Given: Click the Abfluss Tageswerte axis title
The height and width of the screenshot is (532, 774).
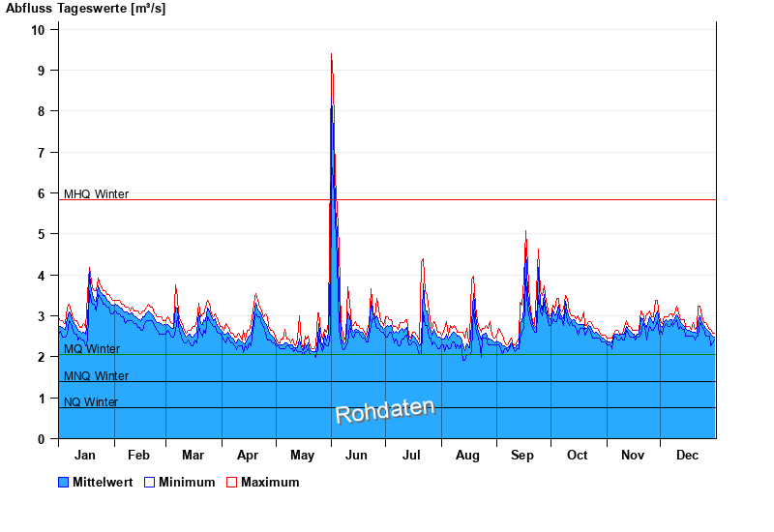Looking at the screenshot, I should 85,9.
